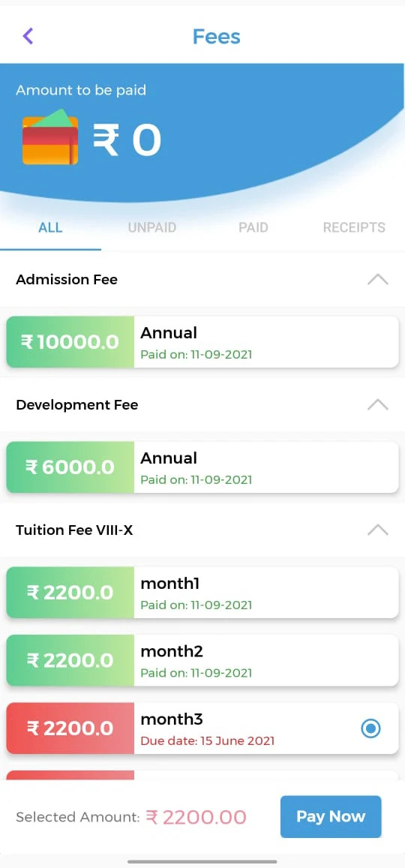Select the ALL tab
The image size is (405, 868).
[50, 227]
